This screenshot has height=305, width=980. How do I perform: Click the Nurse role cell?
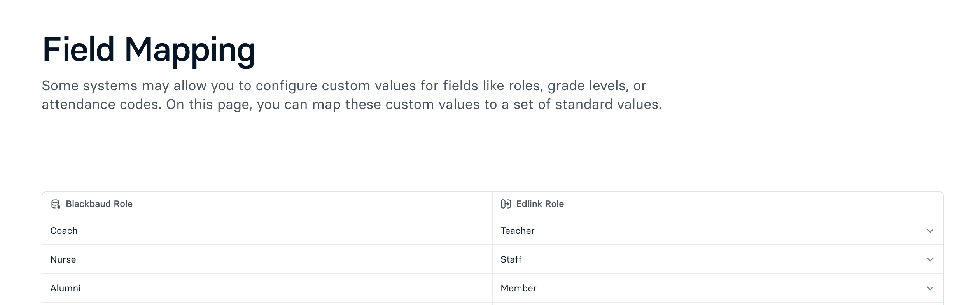click(x=63, y=259)
